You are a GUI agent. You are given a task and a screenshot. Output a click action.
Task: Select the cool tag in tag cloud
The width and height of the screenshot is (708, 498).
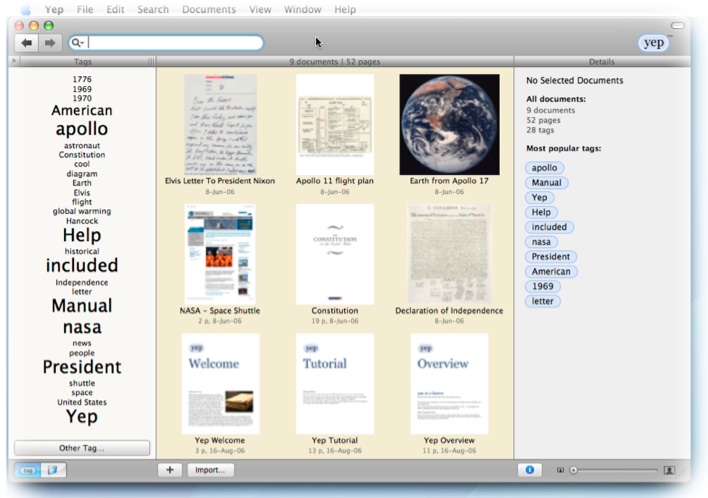[x=82, y=164]
